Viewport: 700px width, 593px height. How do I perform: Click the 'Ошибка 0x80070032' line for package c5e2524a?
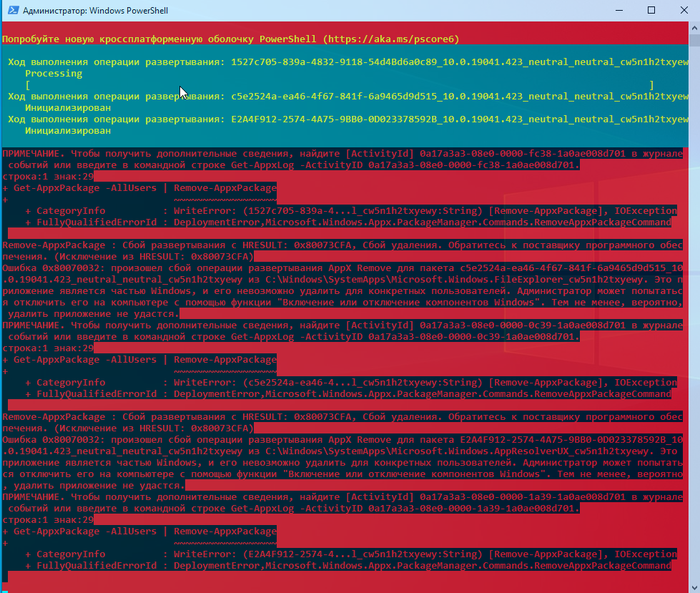343,268
